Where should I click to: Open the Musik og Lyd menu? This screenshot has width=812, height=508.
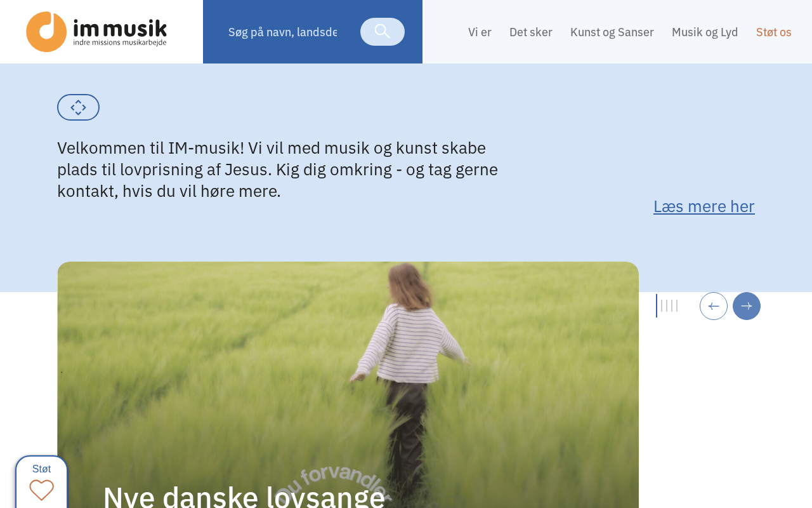tap(705, 32)
